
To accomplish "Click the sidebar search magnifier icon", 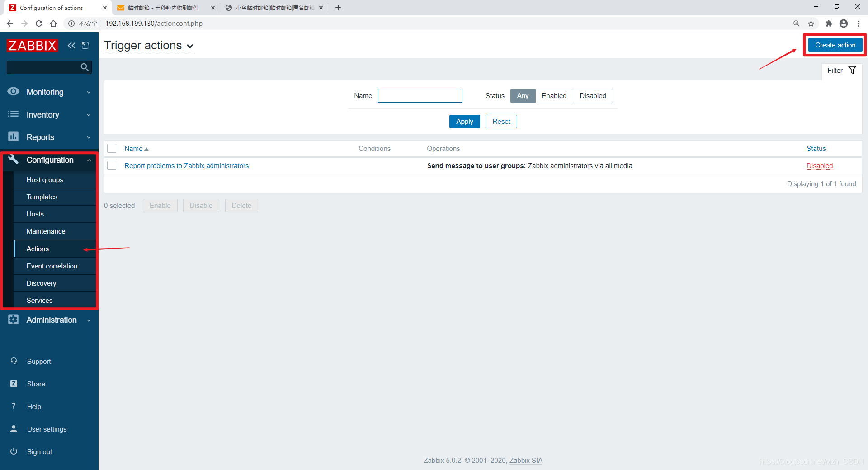I will (85, 67).
